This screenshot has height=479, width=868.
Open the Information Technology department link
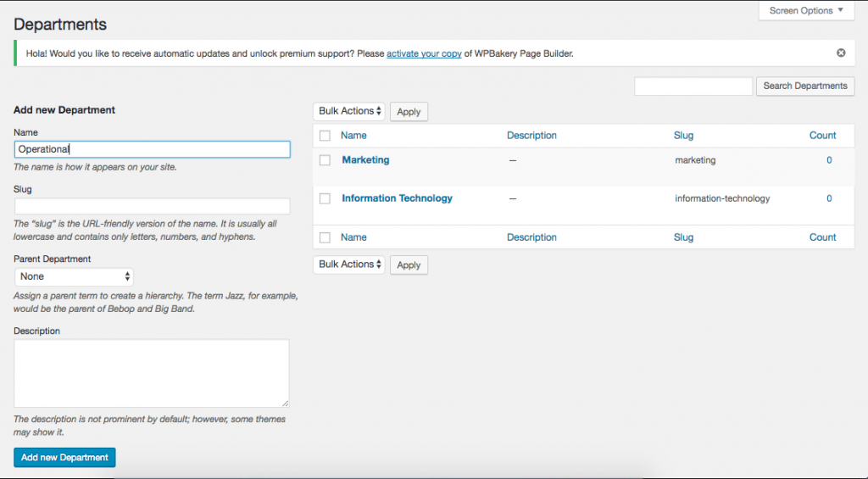pyautogui.click(x=397, y=198)
